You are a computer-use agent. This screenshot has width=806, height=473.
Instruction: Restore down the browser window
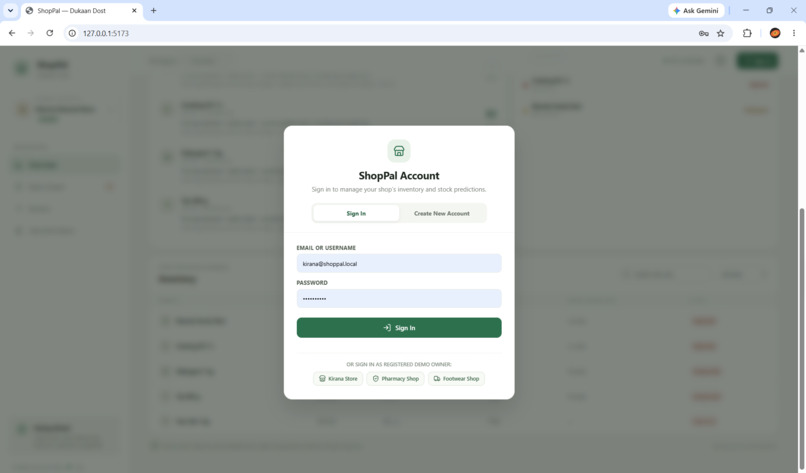770,10
